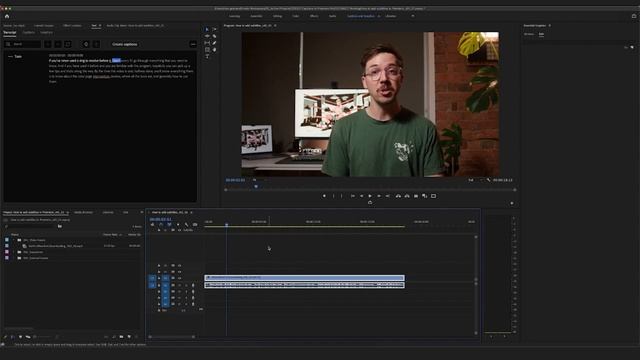Toggle Snap in the timeline

click(x=160, y=224)
